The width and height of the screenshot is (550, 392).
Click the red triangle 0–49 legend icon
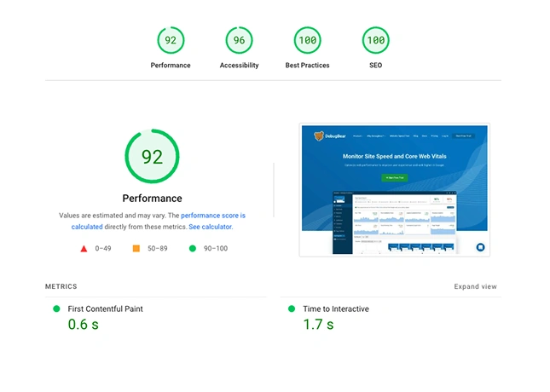84,249
